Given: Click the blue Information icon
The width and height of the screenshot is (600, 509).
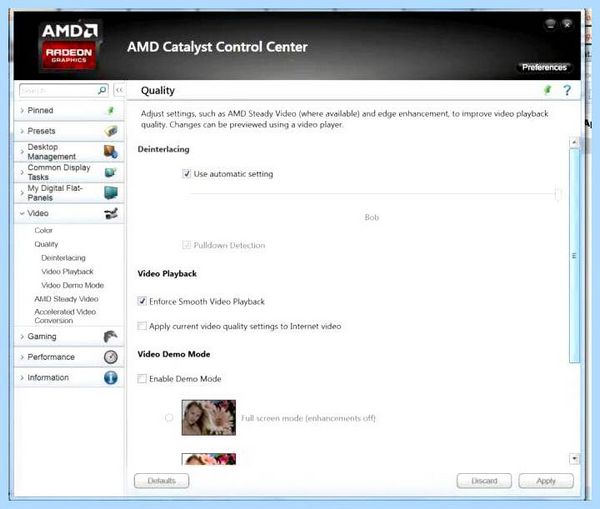Looking at the screenshot, I should [x=111, y=378].
